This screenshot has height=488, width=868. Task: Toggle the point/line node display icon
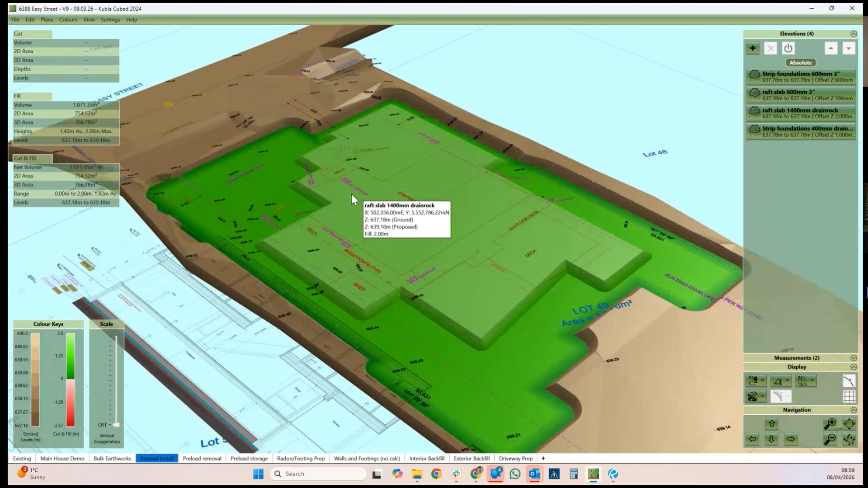[849, 381]
